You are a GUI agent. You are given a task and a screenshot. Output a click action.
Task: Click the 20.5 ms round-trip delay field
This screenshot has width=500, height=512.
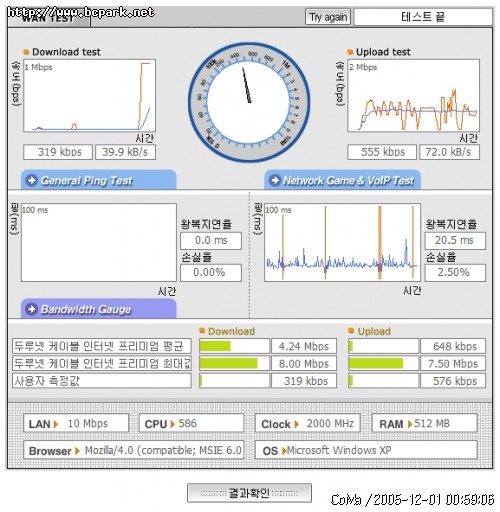pos(455,240)
